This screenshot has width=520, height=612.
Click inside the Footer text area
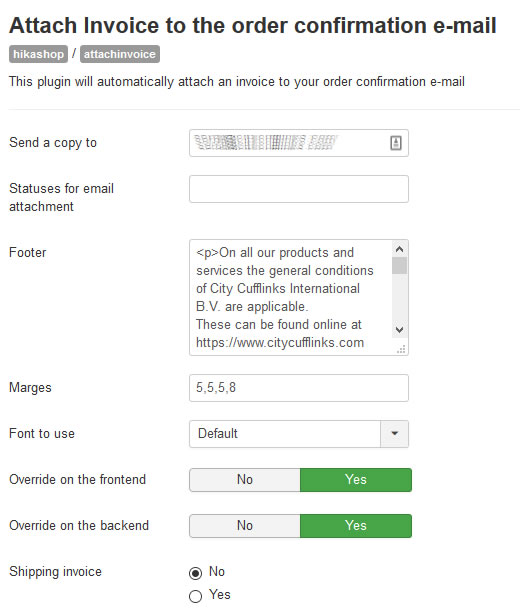(x=291, y=297)
